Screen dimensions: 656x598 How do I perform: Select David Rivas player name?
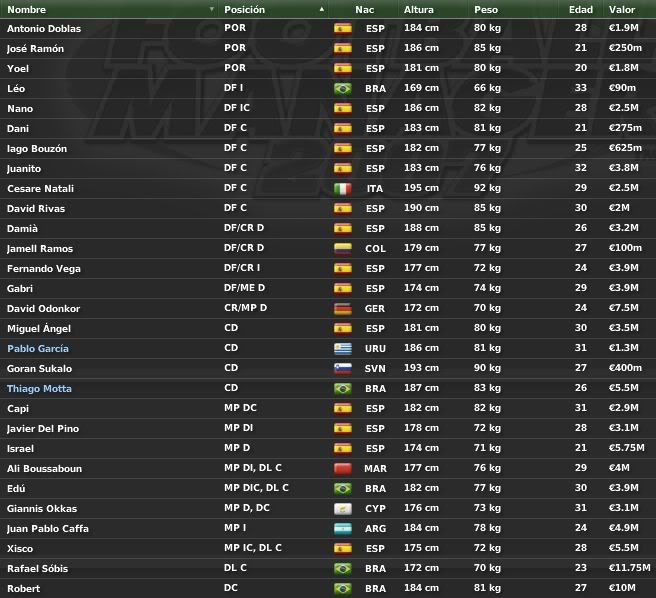[36, 208]
